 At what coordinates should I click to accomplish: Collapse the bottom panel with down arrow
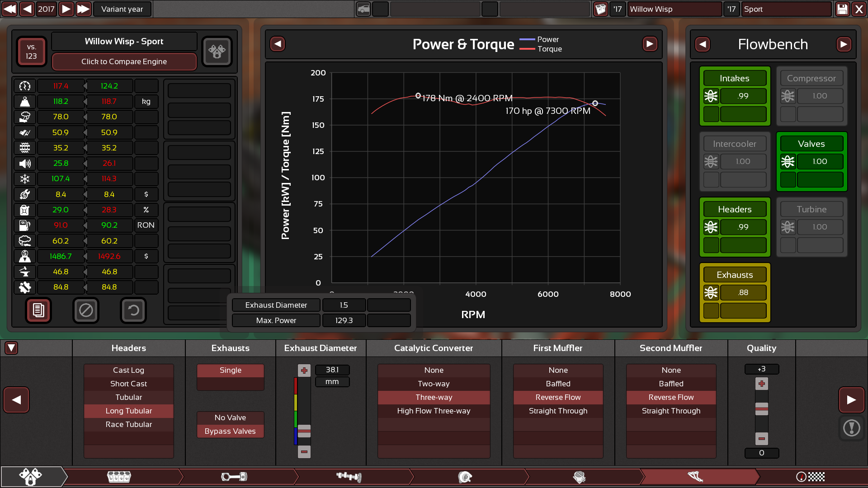[11, 348]
